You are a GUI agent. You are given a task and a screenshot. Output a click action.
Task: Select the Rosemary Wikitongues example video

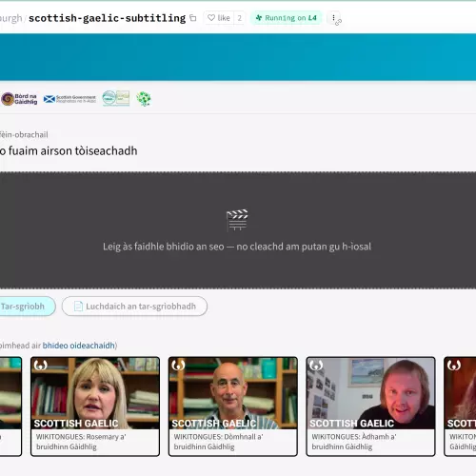[x=95, y=407]
